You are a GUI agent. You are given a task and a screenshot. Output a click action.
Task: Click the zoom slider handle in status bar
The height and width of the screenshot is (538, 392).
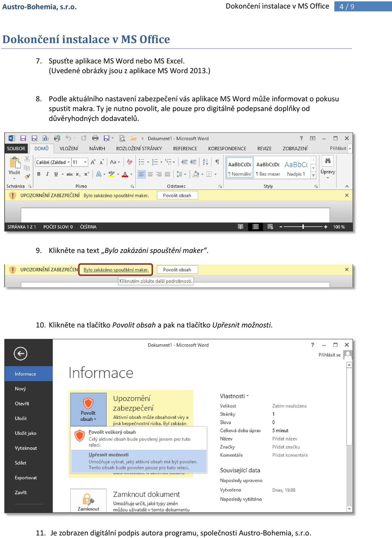[303, 227]
